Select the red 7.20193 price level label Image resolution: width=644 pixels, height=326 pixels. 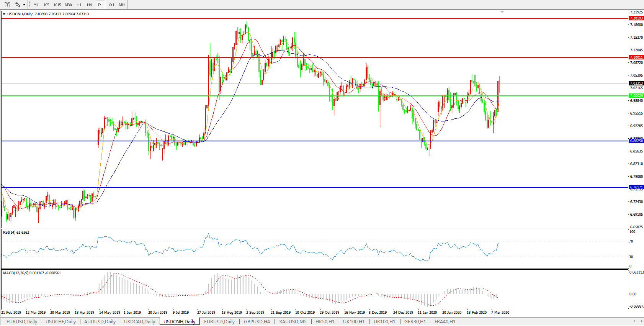click(636, 18)
